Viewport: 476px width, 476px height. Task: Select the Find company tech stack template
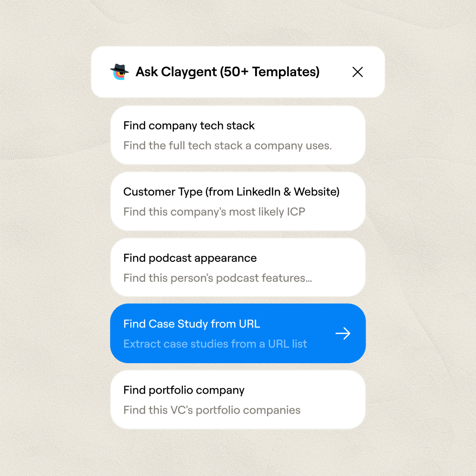tap(238, 135)
